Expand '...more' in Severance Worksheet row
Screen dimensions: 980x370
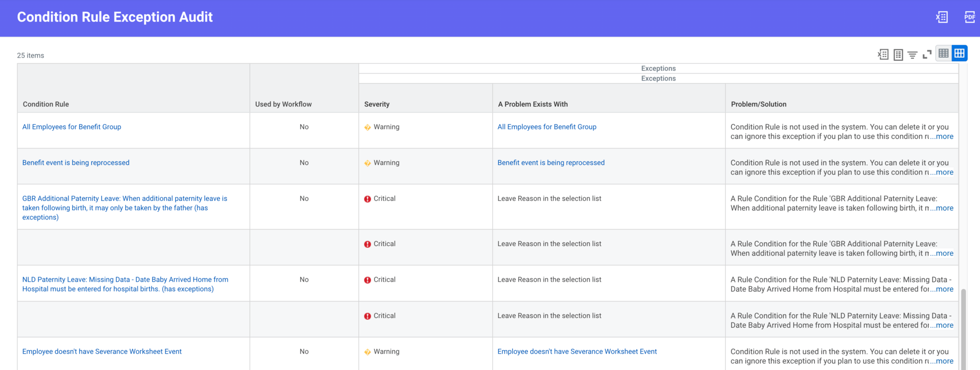[x=942, y=361]
